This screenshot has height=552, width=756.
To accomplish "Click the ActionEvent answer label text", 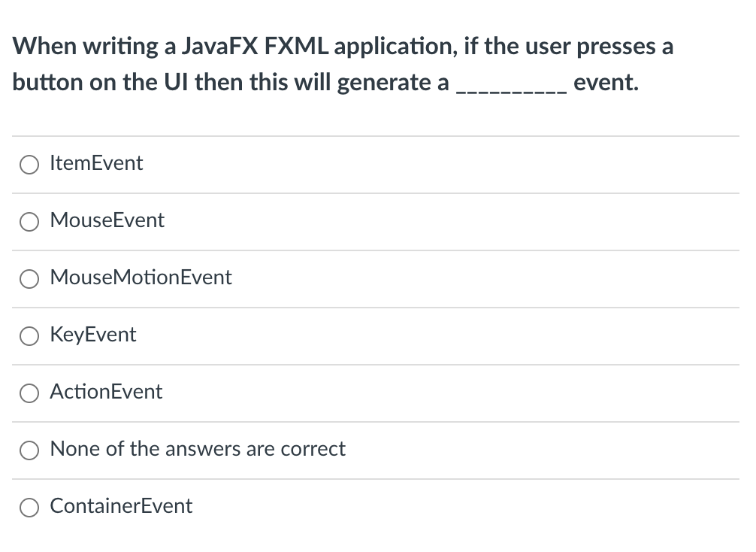I will point(106,392).
